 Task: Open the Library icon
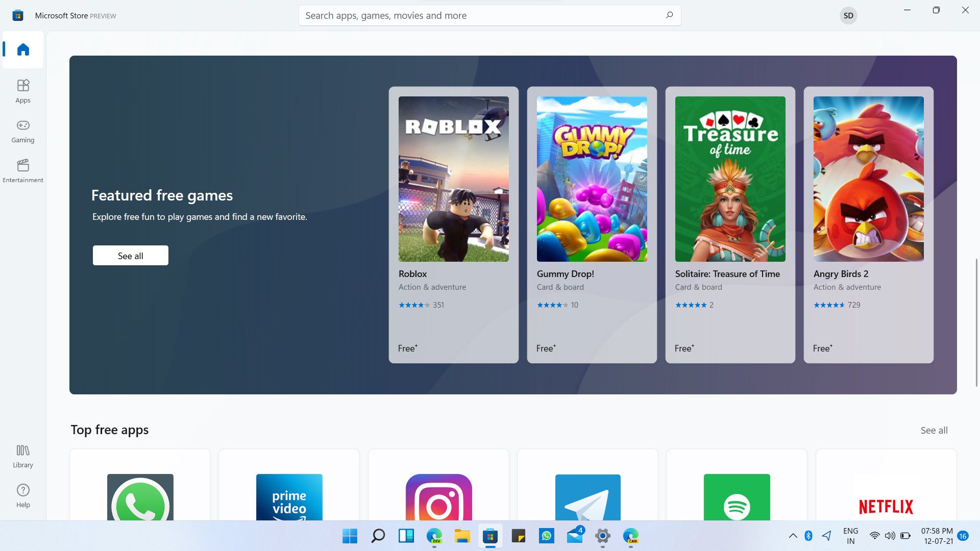(x=23, y=450)
